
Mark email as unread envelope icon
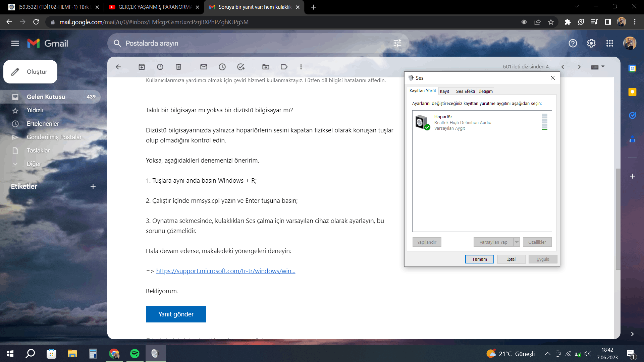tap(204, 67)
